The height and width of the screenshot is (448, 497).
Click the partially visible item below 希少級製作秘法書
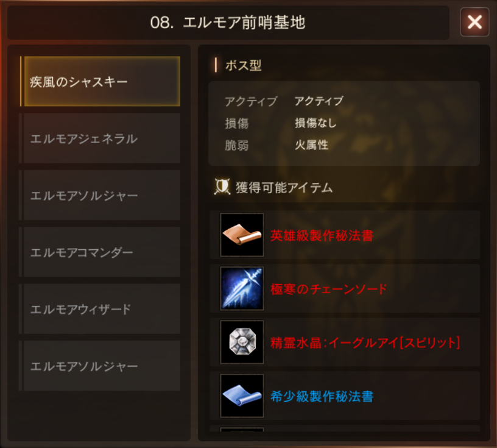pos(345,428)
